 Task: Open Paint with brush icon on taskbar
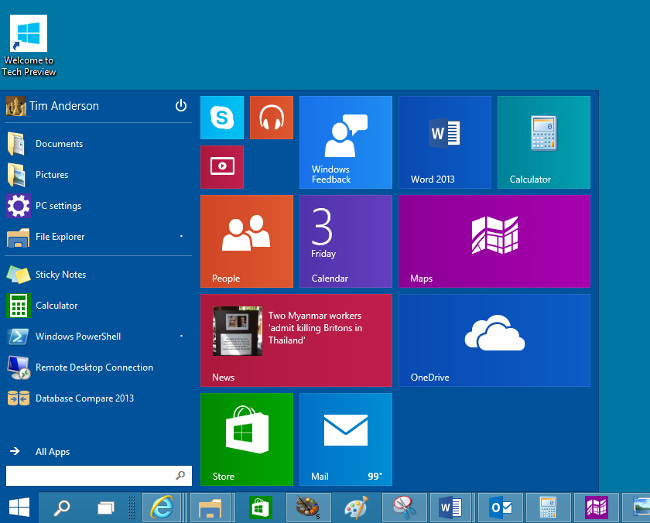coord(356,507)
